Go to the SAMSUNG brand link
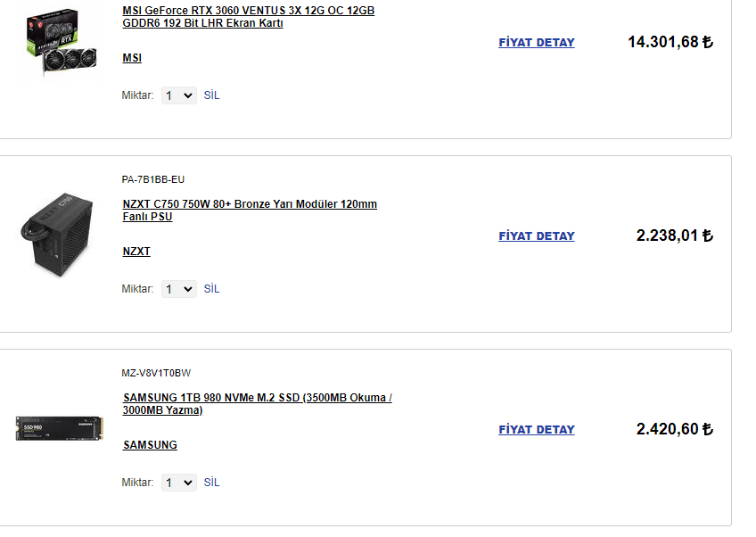The height and width of the screenshot is (537, 756). pyautogui.click(x=150, y=445)
